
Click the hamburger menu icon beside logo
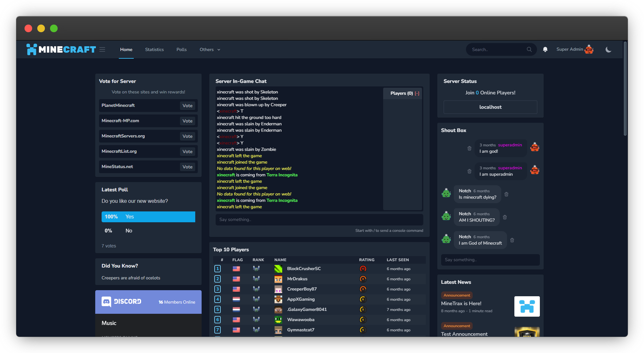click(102, 49)
